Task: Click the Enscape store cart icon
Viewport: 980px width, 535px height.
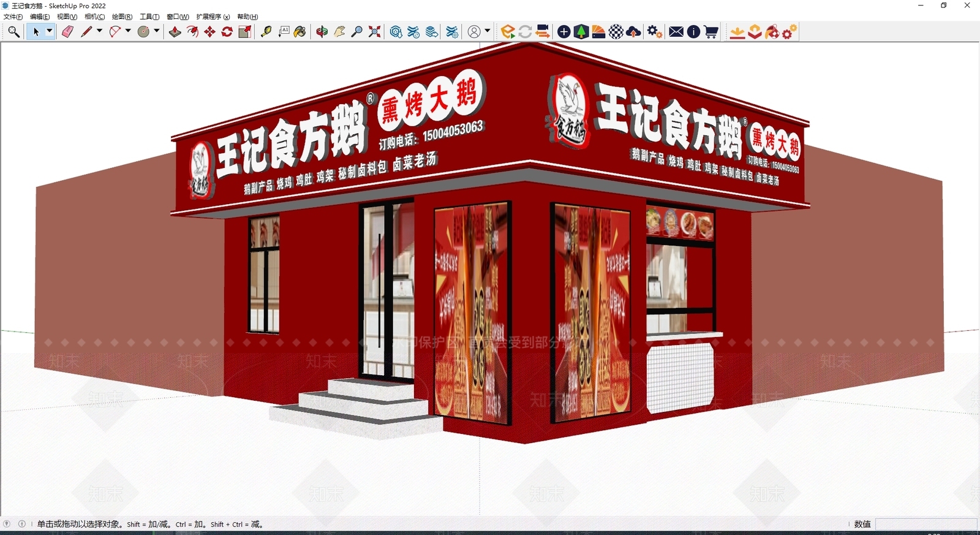Action: 711,32
